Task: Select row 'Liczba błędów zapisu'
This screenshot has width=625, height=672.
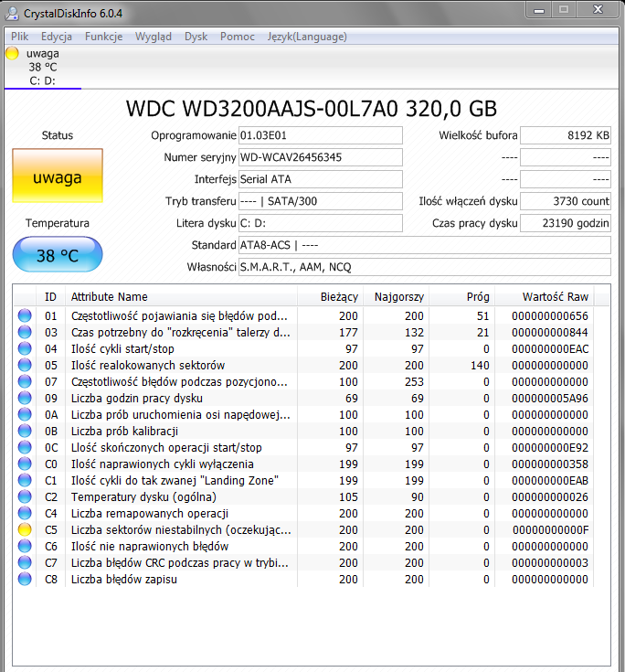Action: tap(303, 579)
